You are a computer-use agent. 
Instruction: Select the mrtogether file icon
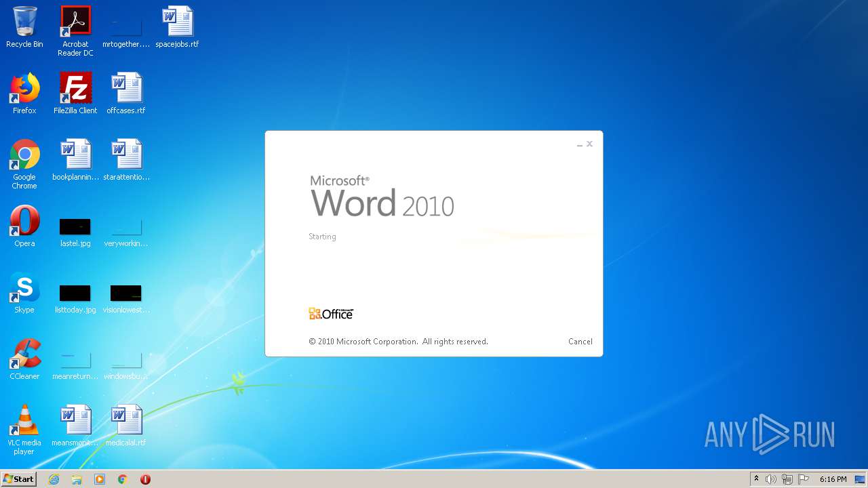[x=126, y=32]
